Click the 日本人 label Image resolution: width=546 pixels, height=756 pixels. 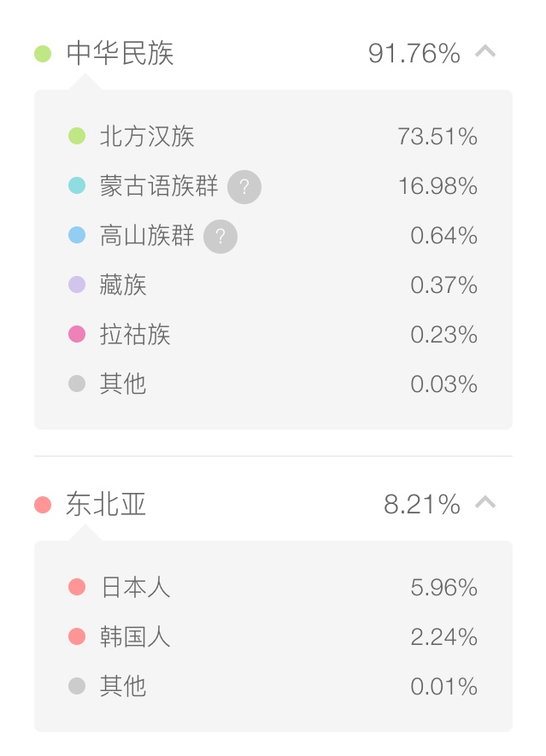tap(136, 587)
